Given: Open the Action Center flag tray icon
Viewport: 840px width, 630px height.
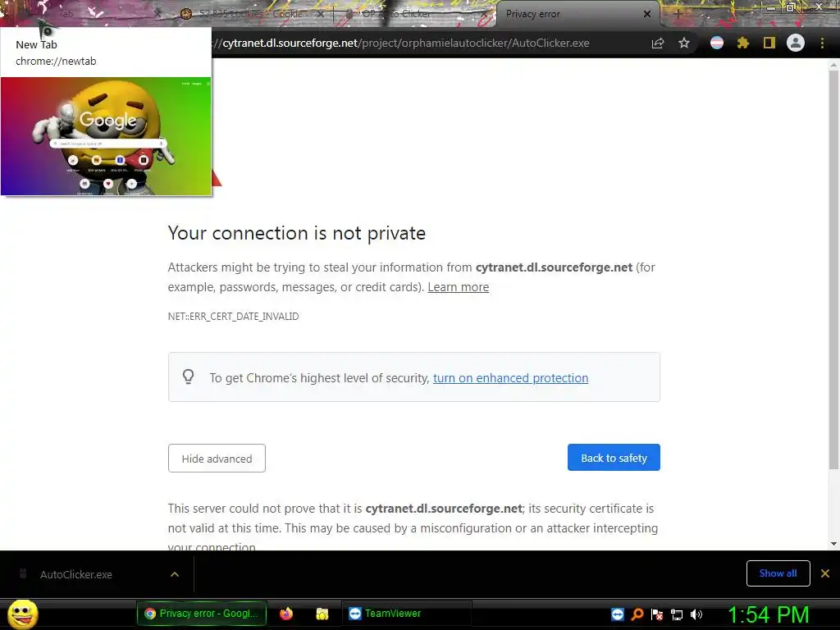Looking at the screenshot, I should 657,614.
